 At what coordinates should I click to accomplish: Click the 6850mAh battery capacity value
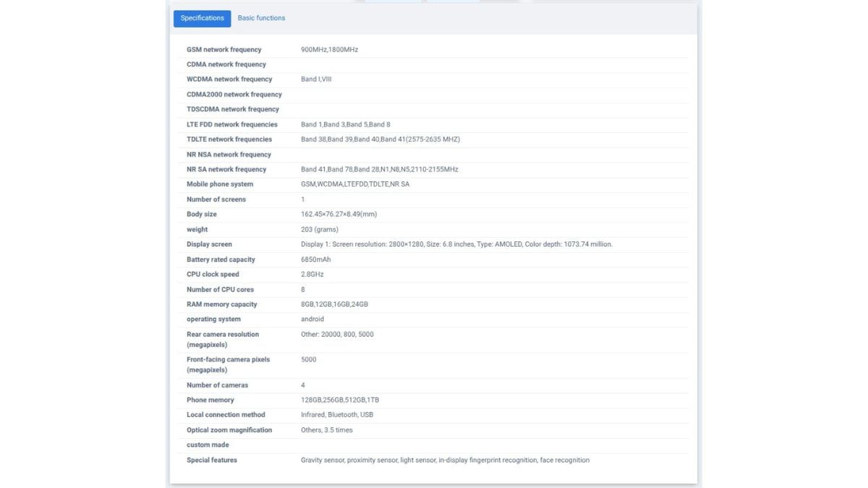(x=316, y=260)
